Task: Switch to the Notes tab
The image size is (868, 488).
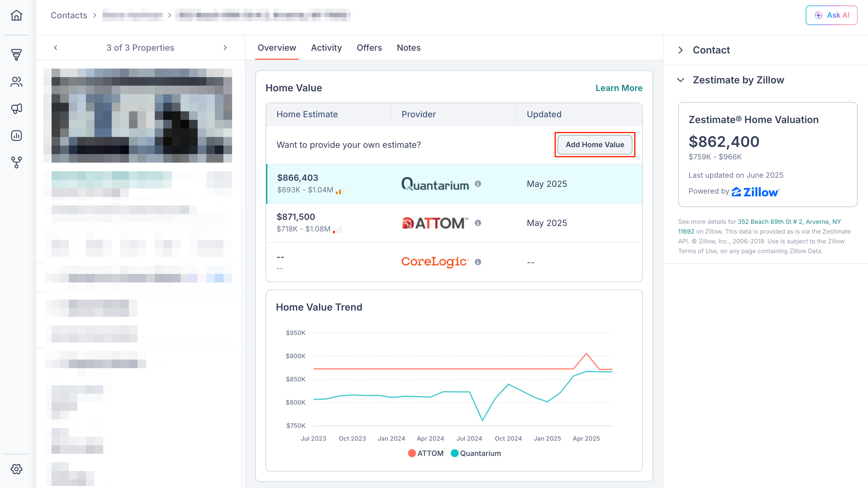Action: pos(408,48)
